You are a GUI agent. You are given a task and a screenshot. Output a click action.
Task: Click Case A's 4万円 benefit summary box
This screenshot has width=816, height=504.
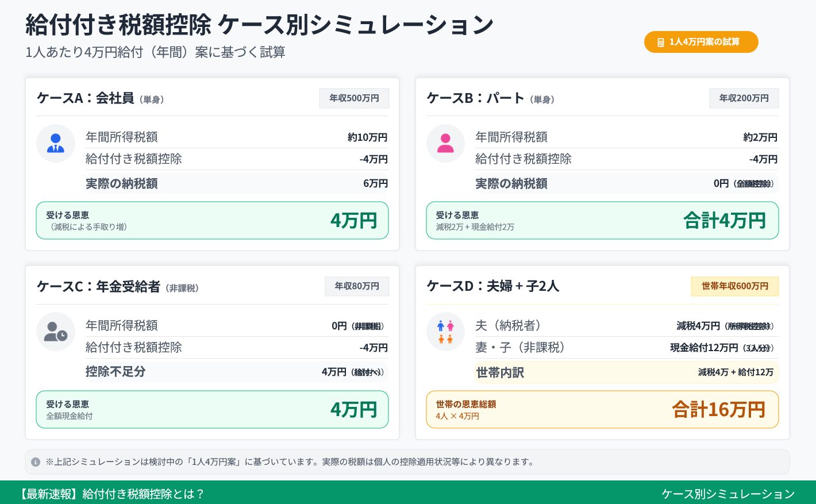tap(212, 220)
